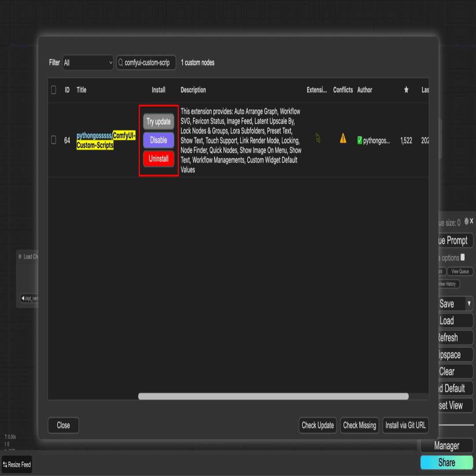Click the Install via Git URL button
This screenshot has width=476, height=476.
click(x=405, y=425)
